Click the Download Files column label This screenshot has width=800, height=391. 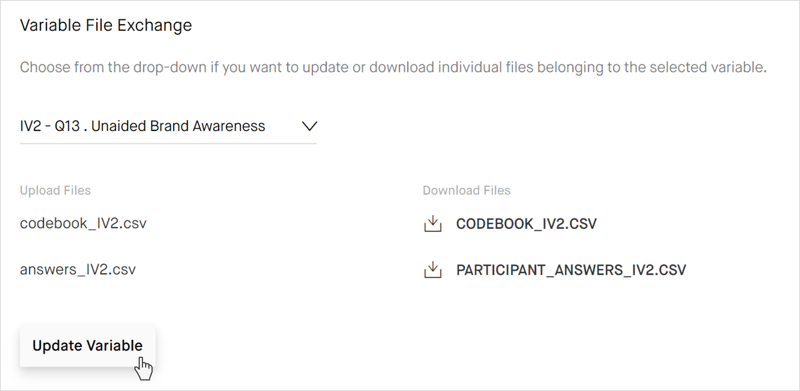coord(466,190)
